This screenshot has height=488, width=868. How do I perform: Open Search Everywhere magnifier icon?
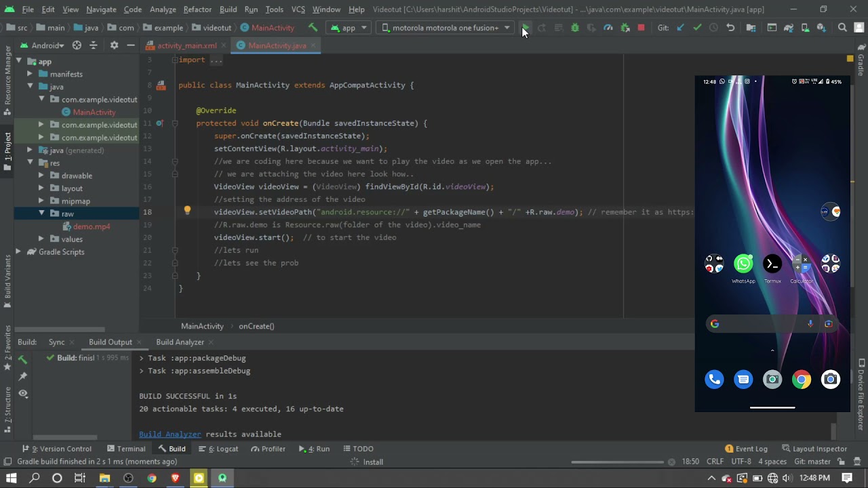842,28
